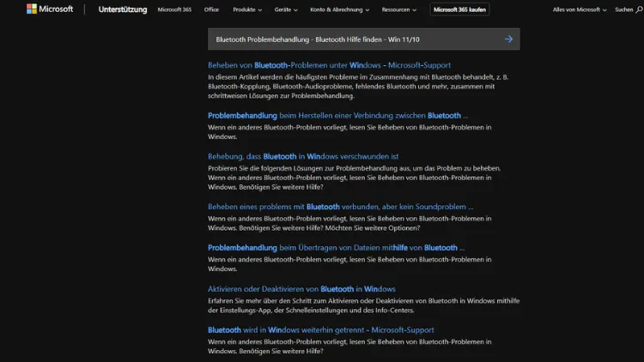
Task: Open Problembehandlung beim Herstellen einer Verbindung result
Action: click(x=337, y=116)
